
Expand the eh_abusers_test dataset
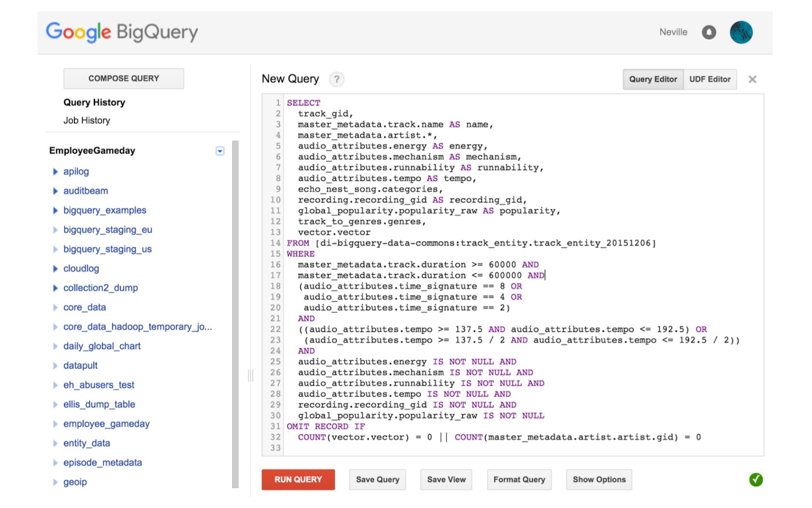(55, 385)
